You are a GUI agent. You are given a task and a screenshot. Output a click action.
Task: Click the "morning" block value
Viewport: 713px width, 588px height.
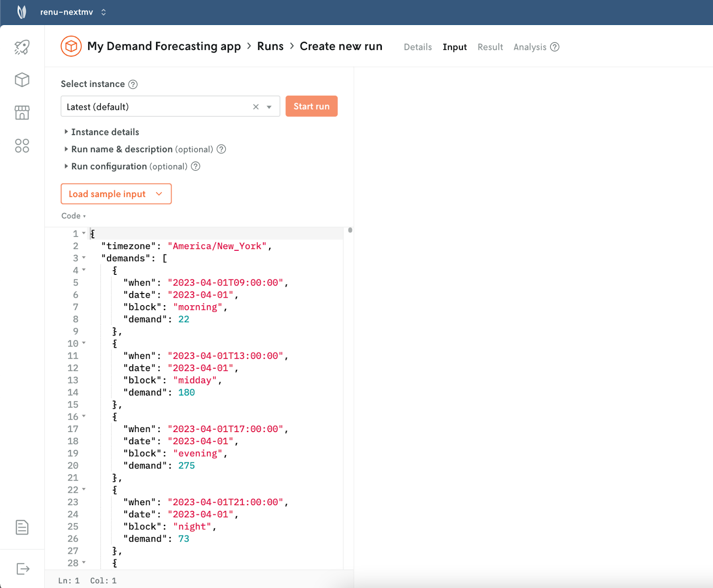pos(198,307)
